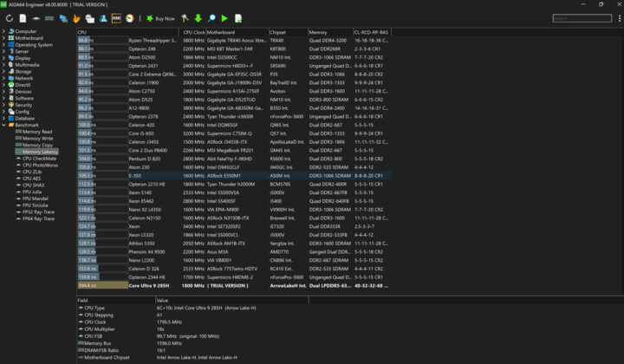Image resolution: width=624 pixels, height=364 pixels.
Task: Click the blue magnifier icon in toolbar
Action: [211, 18]
